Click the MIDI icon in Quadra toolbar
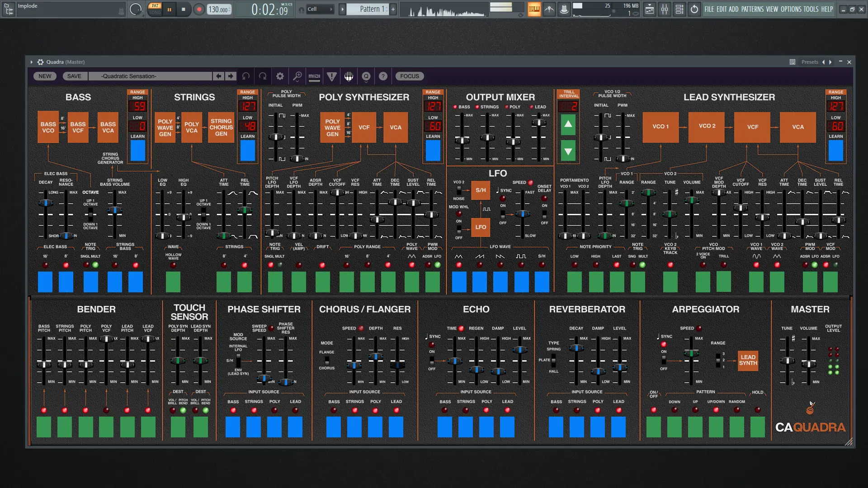 pyautogui.click(x=314, y=76)
